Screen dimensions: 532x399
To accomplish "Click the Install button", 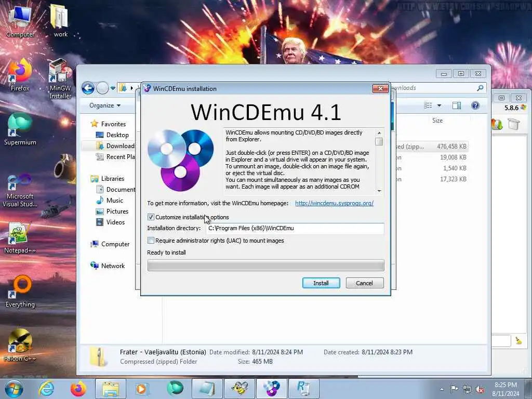I will pos(321,283).
